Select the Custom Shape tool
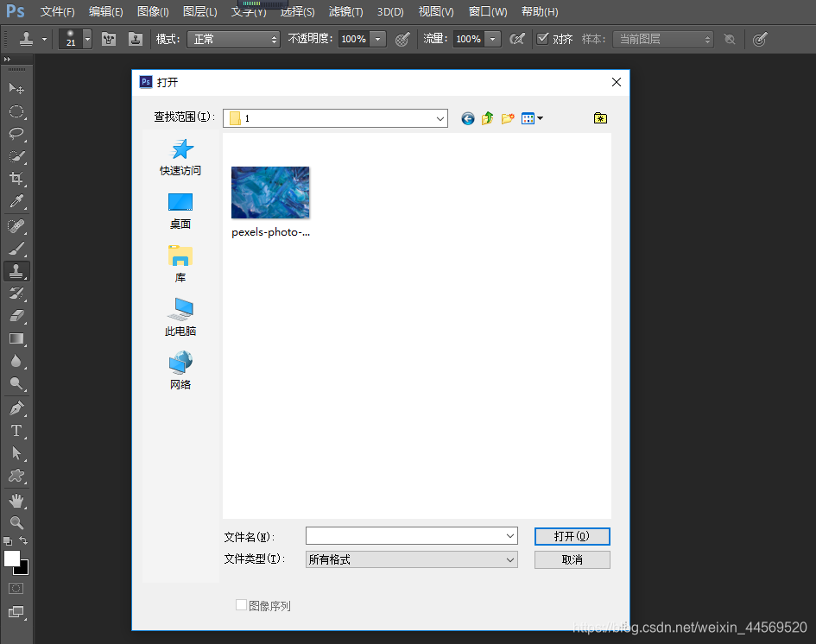Image resolution: width=816 pixels, height=644 pixels. (16, 476)
